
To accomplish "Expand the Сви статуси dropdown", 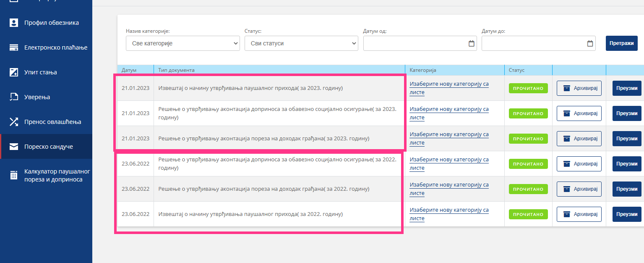I will [301, 43].
